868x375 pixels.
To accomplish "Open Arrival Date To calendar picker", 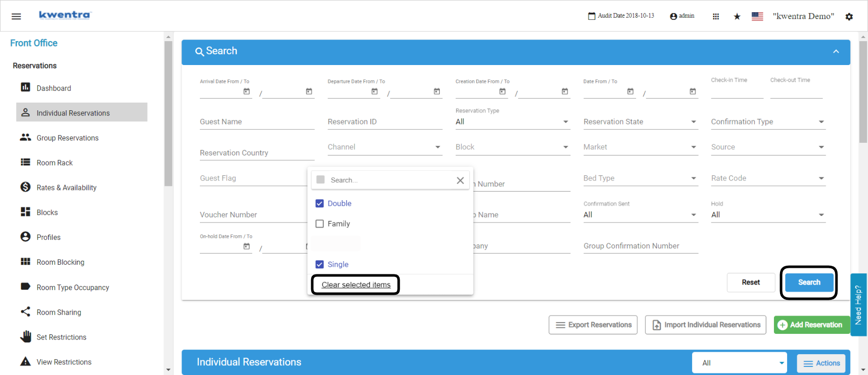I will pos(309,91).
